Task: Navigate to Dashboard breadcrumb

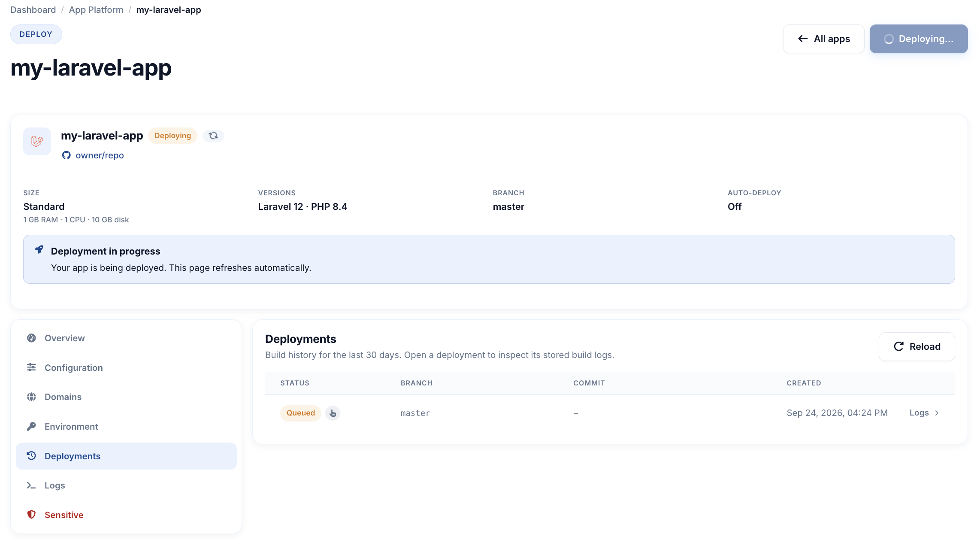Action: [x=33, y=10]
